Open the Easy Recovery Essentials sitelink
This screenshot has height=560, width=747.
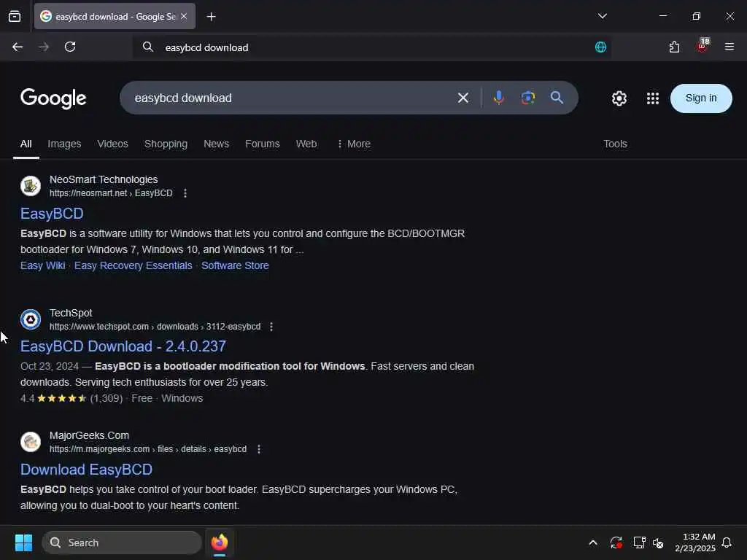(x=133, y=265)
